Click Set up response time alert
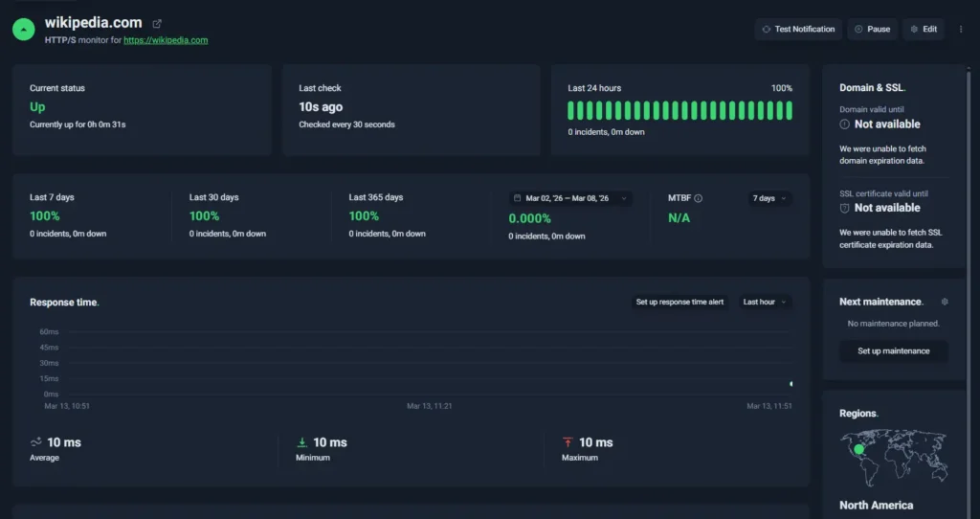Image resolution: width=980 pixels, height=519 pixels. pyautogui.click(x=679, y=302)
